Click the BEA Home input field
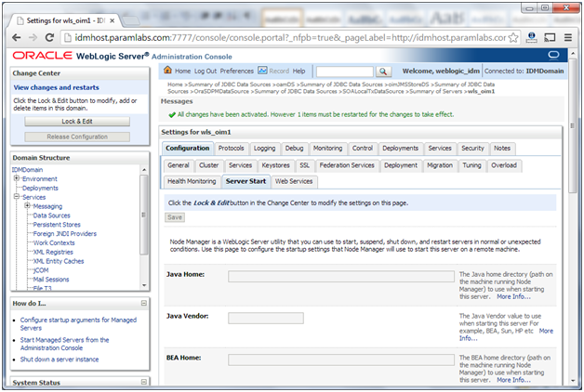The height and width of the screenshot is (392, 584). pos(341,359)
